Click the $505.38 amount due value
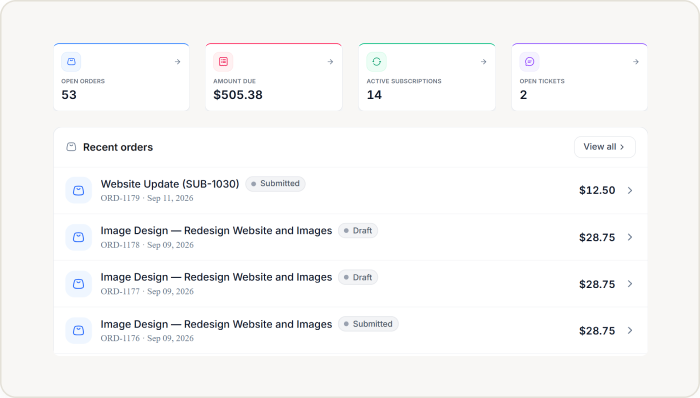The width and height of the screenshot is (700, 398). [x=238, y=95]
